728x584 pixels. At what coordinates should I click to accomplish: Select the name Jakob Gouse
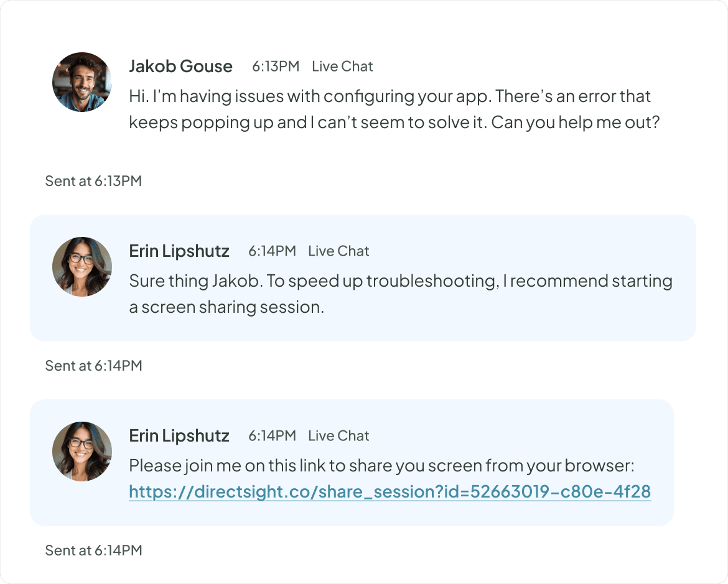pyautogui.click(x=180, y=66)
